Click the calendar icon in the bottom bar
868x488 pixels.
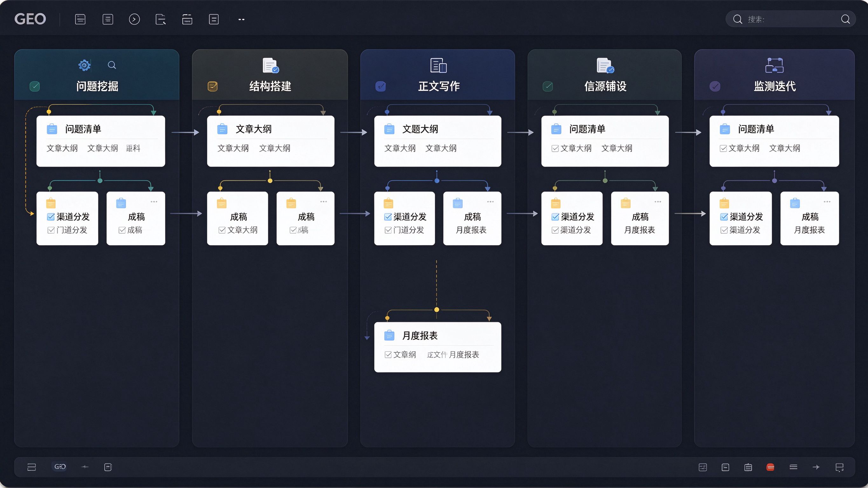point(748,467)
